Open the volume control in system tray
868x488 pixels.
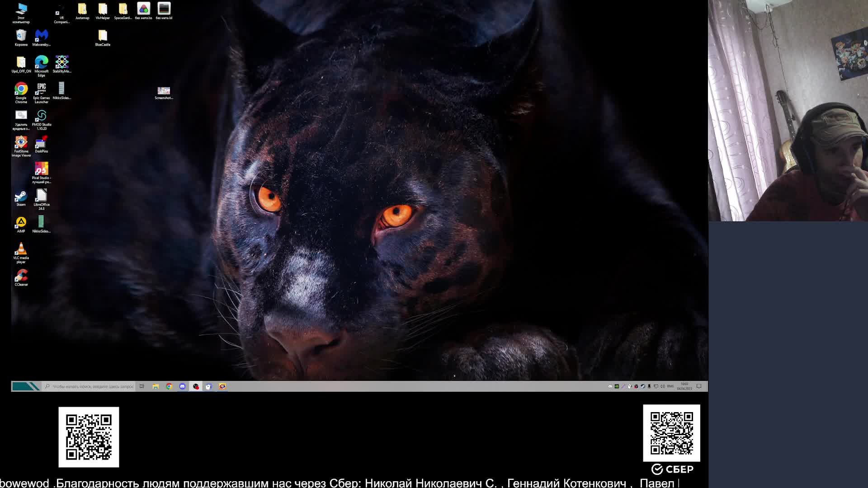pos(662,386)
